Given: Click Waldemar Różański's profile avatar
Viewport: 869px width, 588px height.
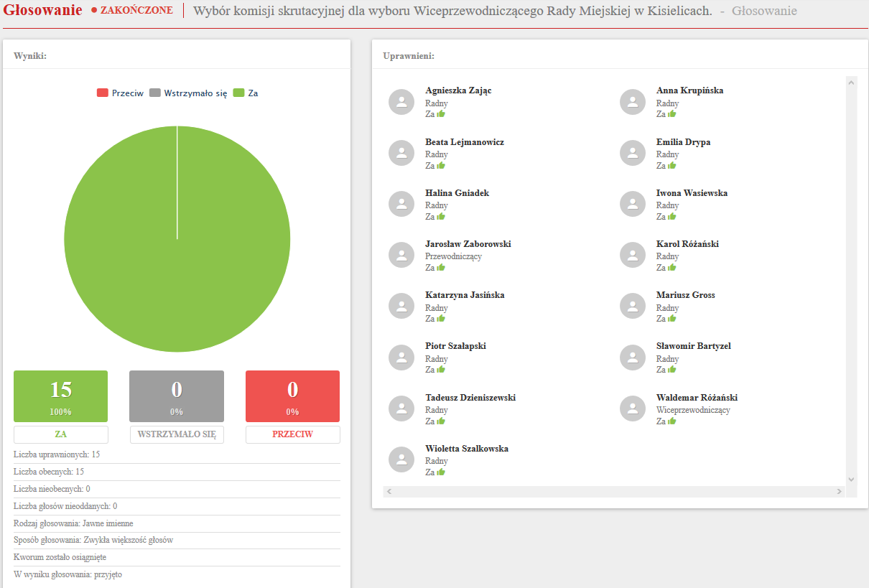Looking at the screenshot, I should tap(633, 409).
